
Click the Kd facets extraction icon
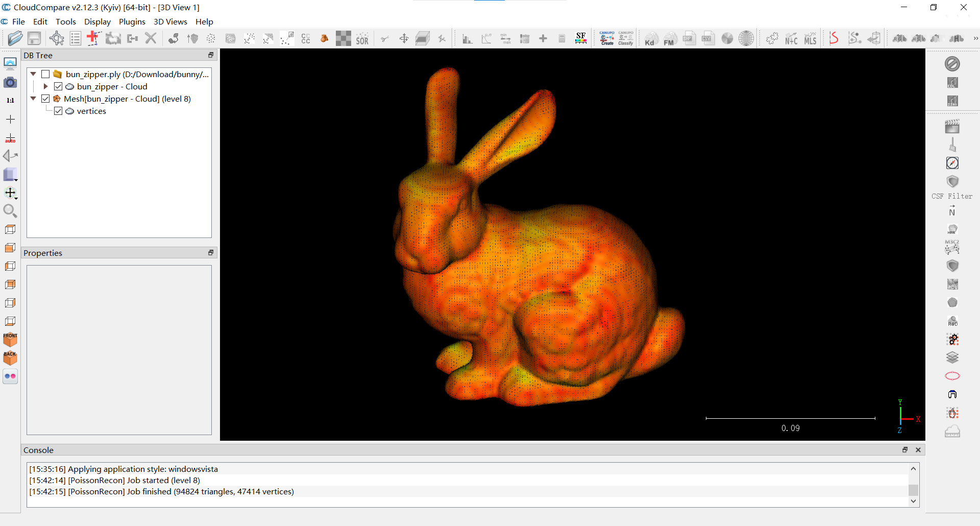coord(651,39)
